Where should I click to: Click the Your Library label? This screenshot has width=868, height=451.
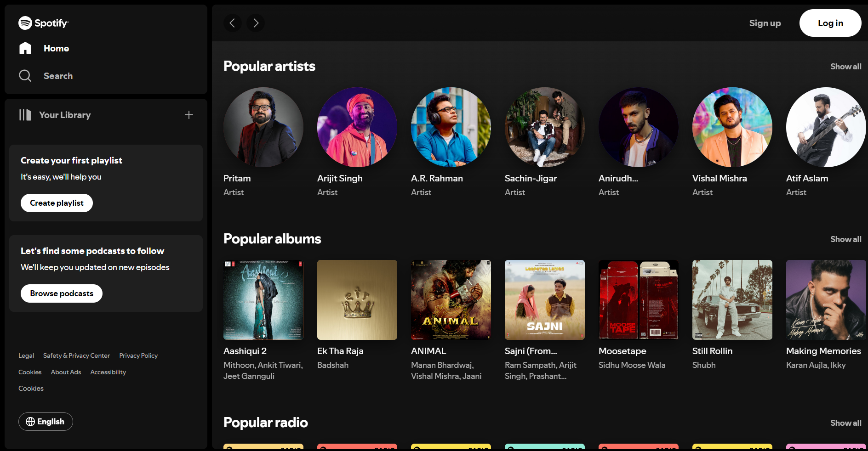65,115
